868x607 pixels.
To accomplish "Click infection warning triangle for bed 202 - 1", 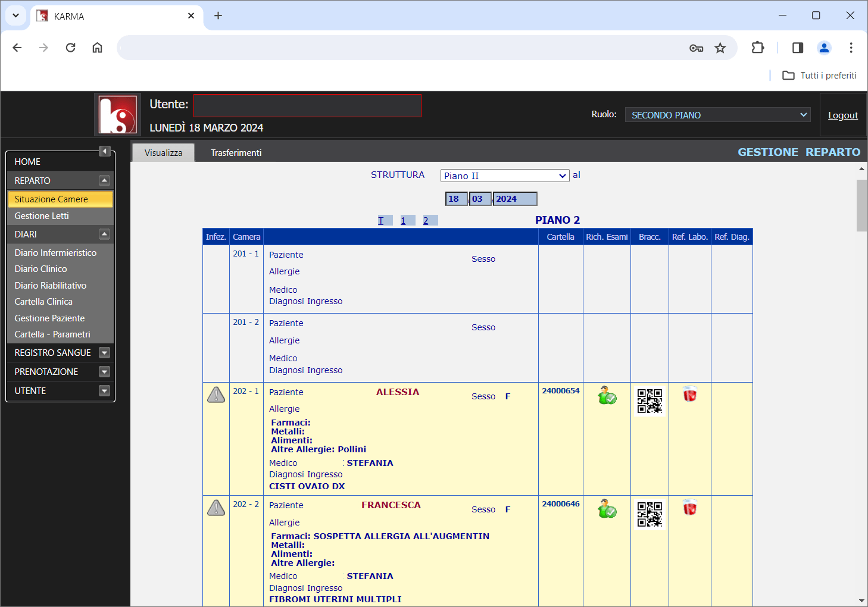I will pos(216,395).
